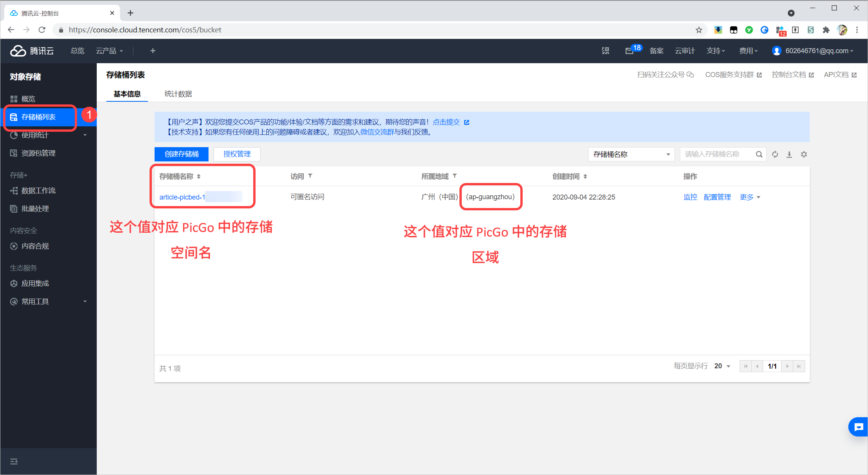Collapse the sidebar using the bottom-left menu icon
The image size is (868, 475).
click(14, 461)
